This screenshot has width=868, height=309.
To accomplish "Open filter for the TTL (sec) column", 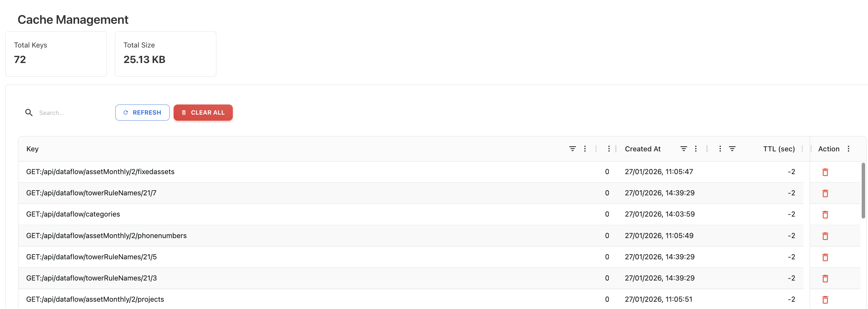I will click(732, 149).
